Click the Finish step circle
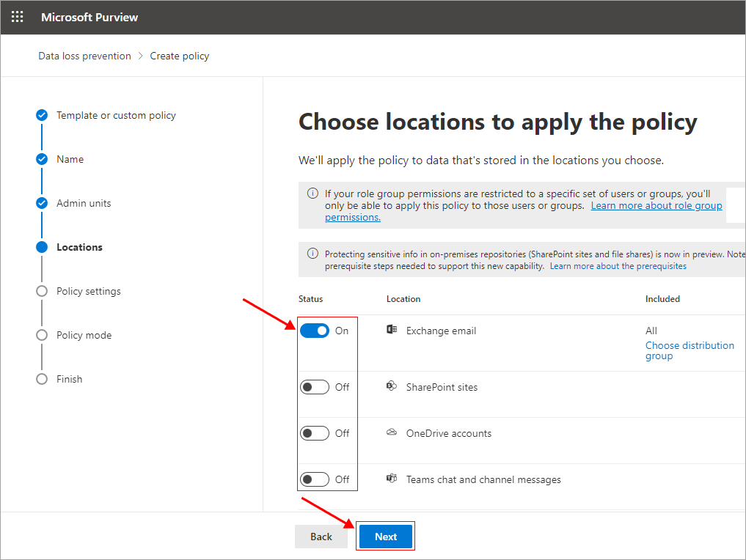 pos(42,379)
